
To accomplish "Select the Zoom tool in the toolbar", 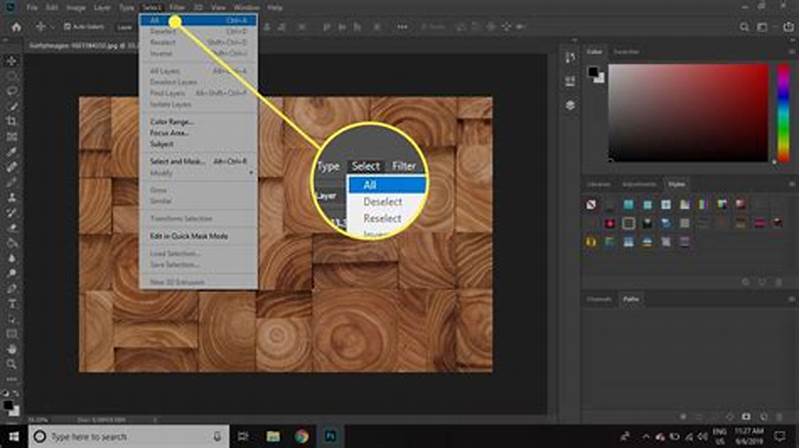I will coord(11,364).
